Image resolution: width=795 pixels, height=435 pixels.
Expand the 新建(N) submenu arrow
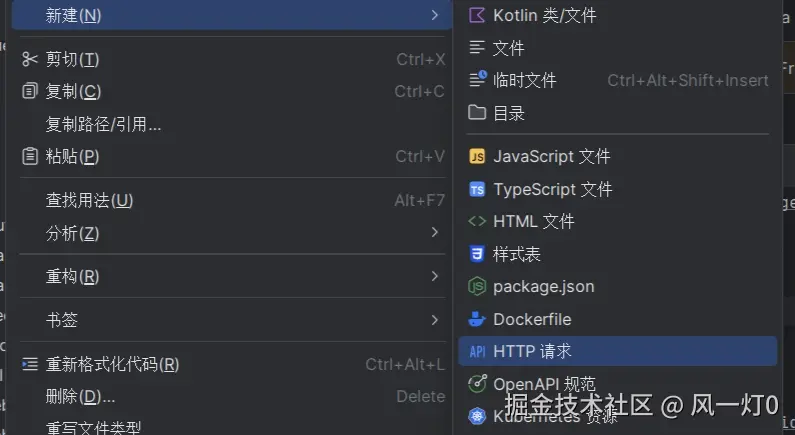(x=435, y=15)
